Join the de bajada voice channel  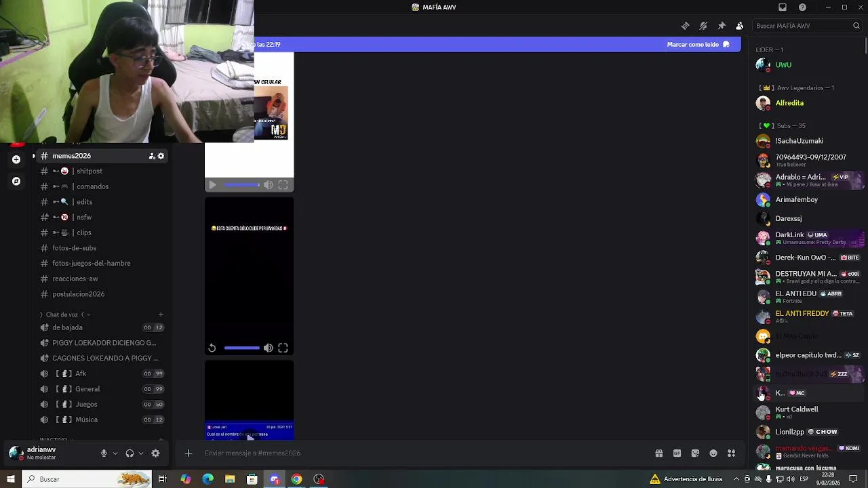(102, 327)
